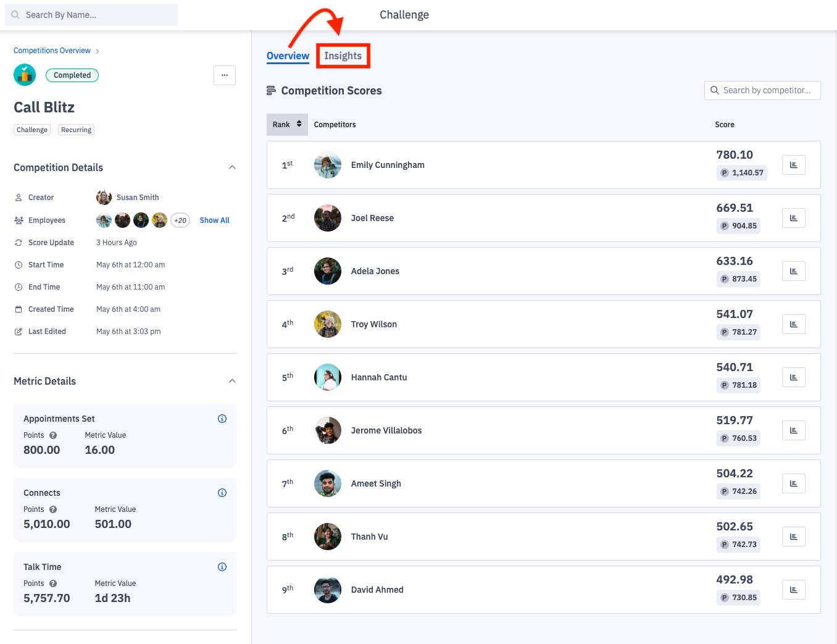Click the Appointments Set info icon

[x=222, y=419]
